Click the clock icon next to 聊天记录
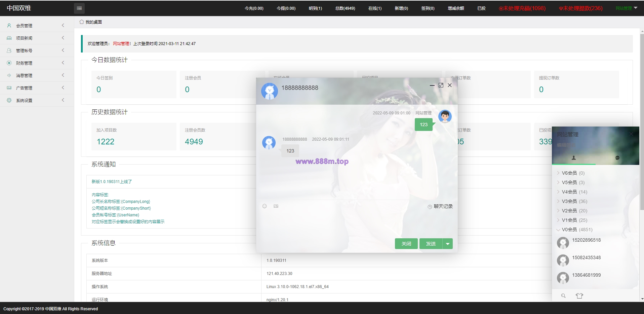This screenshot has height=314, width=644. pyautogui.click(x=430, y=207)
